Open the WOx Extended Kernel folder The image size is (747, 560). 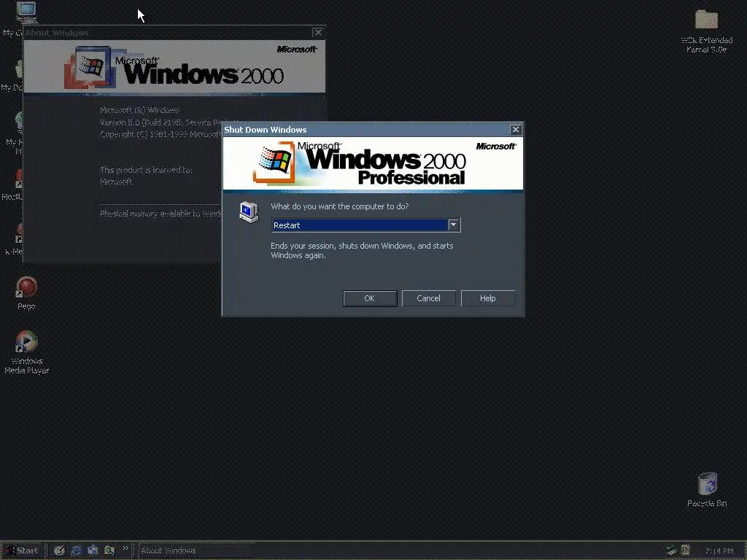click(706, 31)
